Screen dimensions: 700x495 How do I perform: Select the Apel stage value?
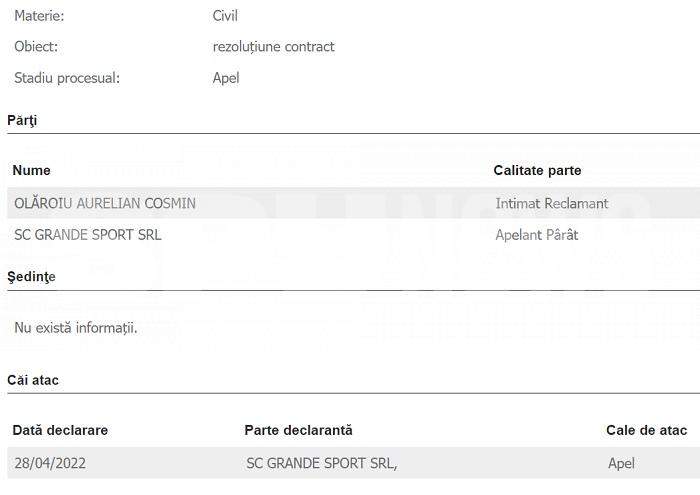pos(226,78)
